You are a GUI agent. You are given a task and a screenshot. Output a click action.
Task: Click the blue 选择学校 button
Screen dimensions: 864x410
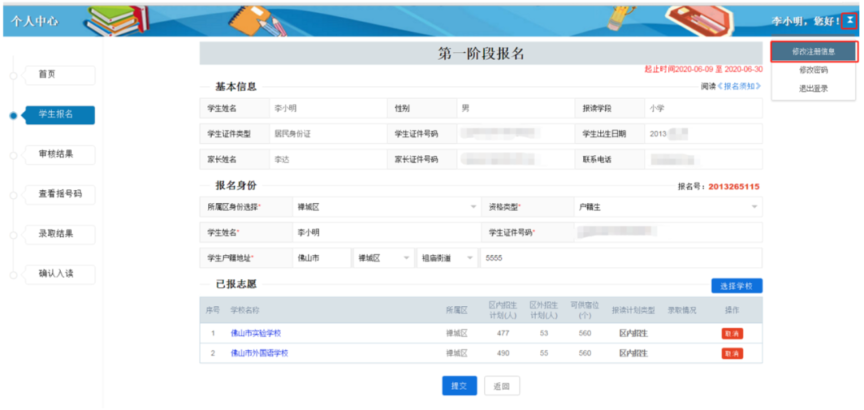coord(736,286)
